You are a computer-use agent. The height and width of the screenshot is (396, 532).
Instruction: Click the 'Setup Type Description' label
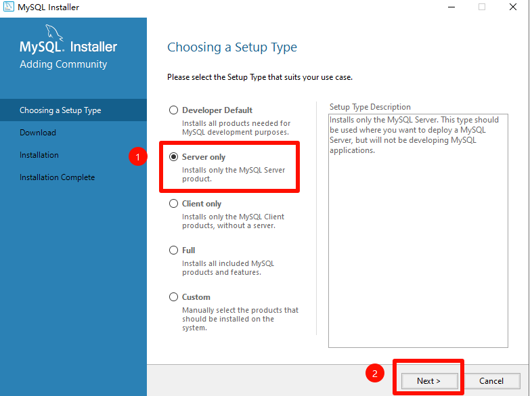[x=370, y=107]
